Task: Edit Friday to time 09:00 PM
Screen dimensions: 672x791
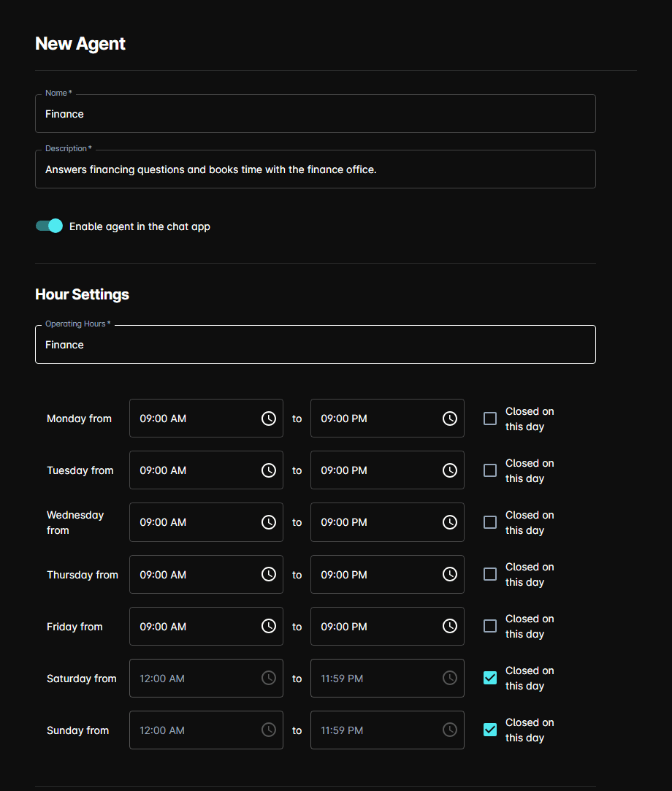Action: [x=387, y=627]
